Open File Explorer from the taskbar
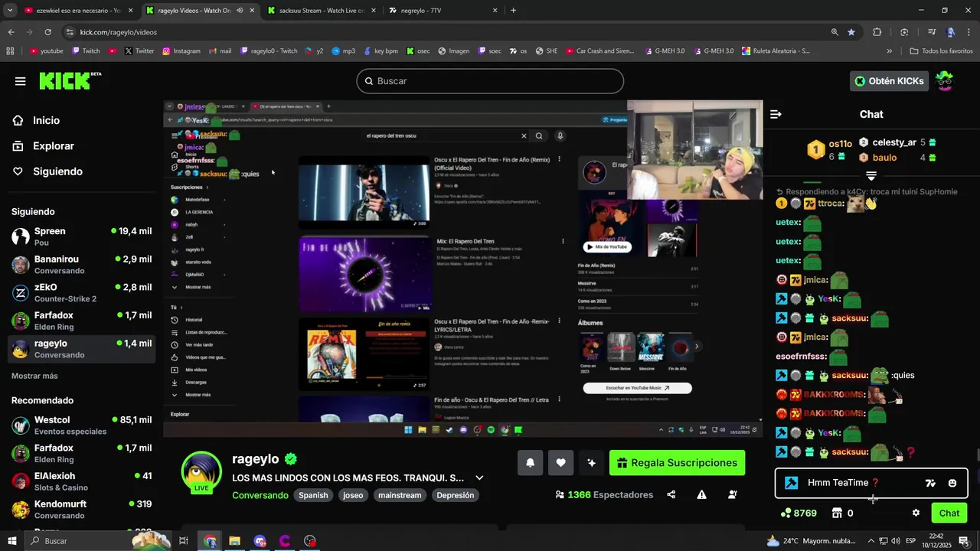This screenshot has height=551, width=980. pyautogui.click(x=235, y=541)
